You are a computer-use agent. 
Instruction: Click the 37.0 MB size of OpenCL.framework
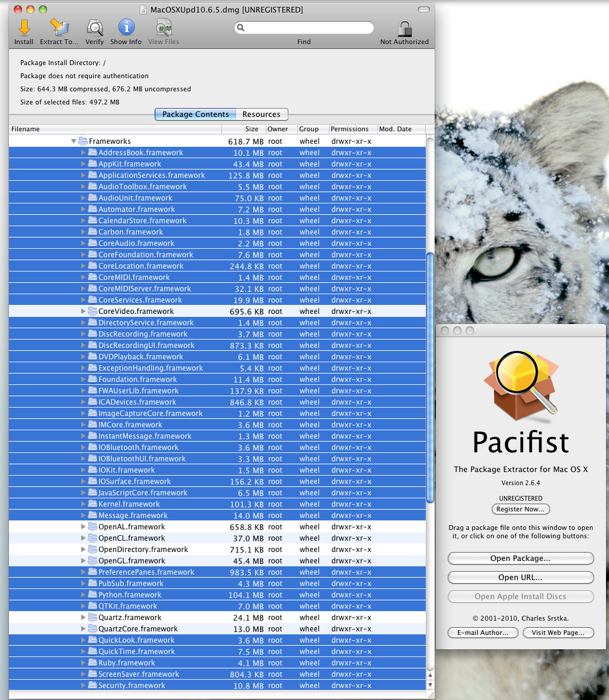point(248,538)
